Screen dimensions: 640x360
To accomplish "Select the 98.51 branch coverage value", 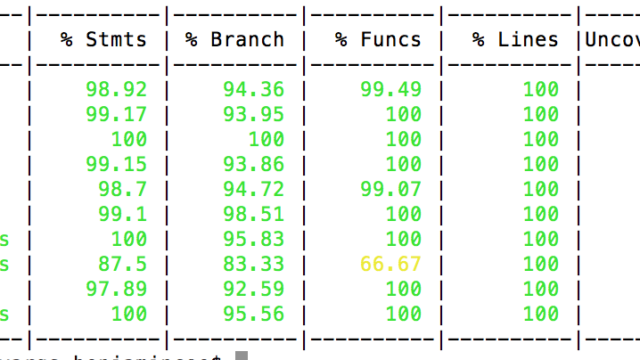I will (x=253, y=214).
